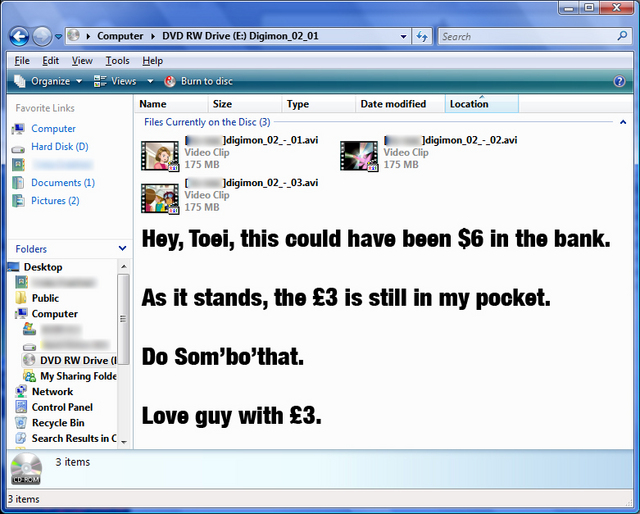Open the recent pages dropdown arrow
640x514 pixels.
click(x=58, y=37)
